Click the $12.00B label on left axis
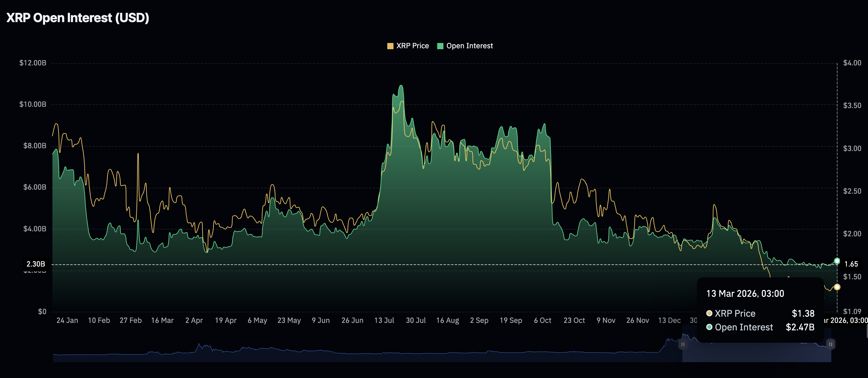The width and height of the screenshot is (868, 378). click(x=33, y=63)
